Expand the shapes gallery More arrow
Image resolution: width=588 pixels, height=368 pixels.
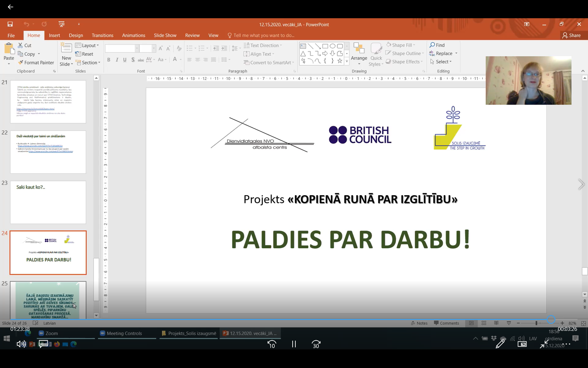(347, 61)
